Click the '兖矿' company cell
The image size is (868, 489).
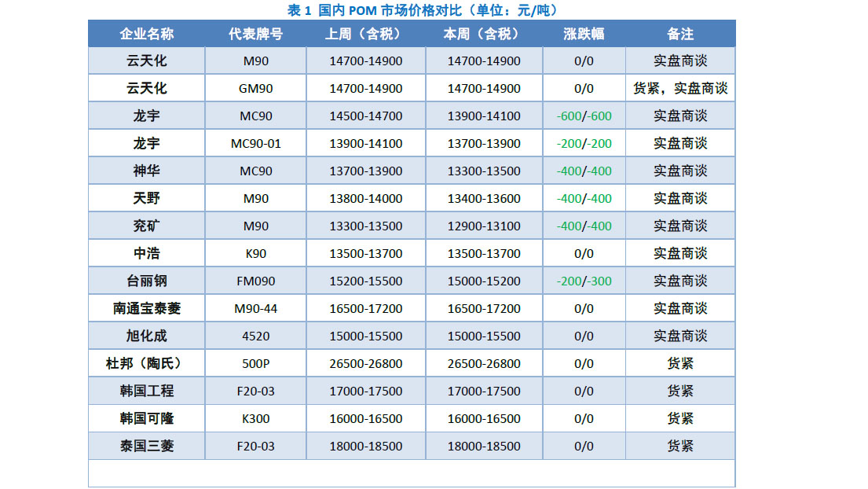point(147,226)
